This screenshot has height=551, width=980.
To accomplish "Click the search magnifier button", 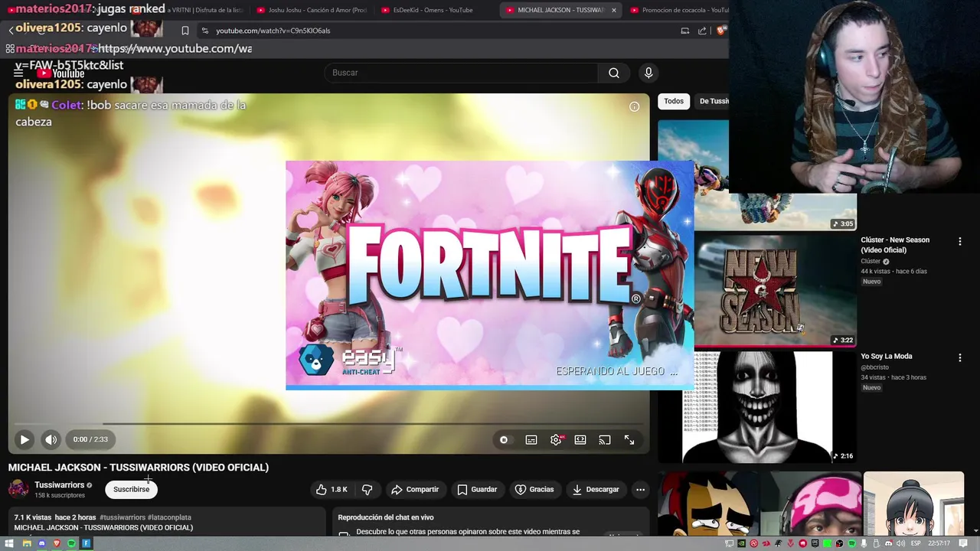I will point(613,73).
